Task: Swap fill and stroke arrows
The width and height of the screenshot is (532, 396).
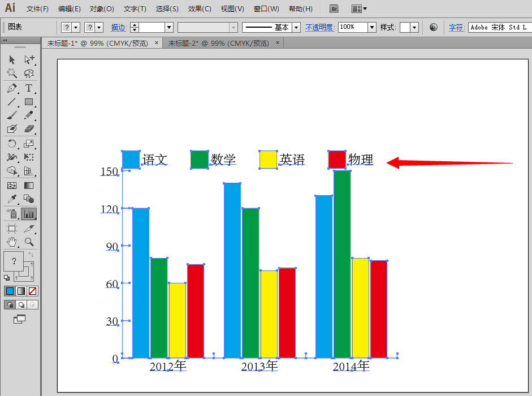Action: coord(31,255)
